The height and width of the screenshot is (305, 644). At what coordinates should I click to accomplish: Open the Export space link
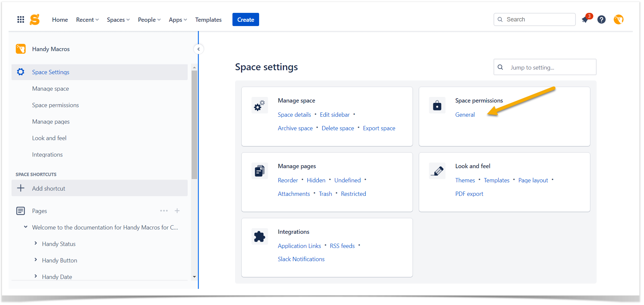click(379, 128)
